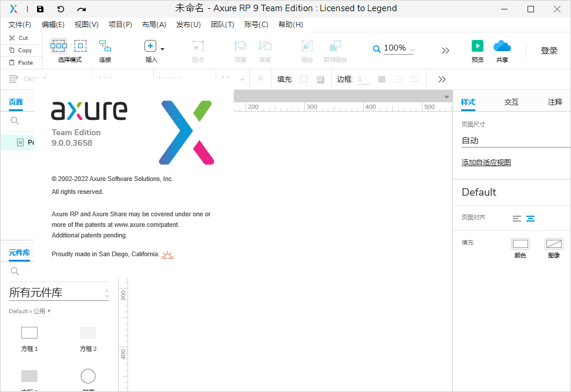Image resolution: width=571 pixels, height=392 pixels.
Task: Click the 添加自适应视图 link
Action: coord(486,163)
